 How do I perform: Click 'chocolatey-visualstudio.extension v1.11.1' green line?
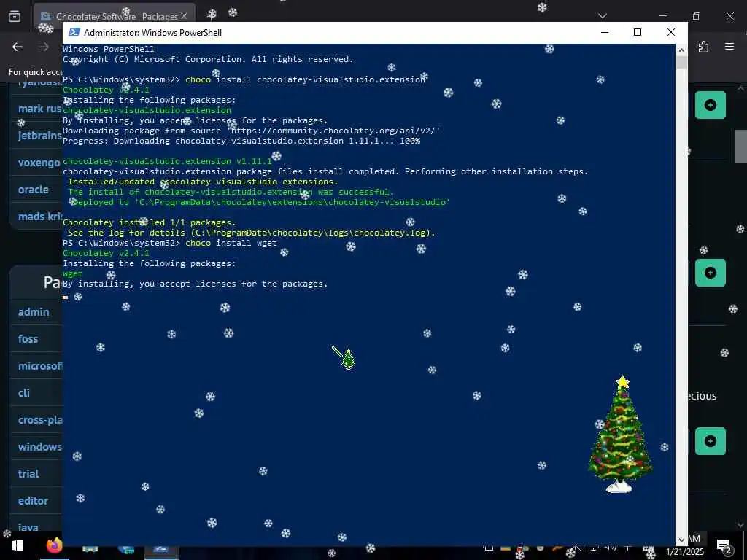[167, 161]
